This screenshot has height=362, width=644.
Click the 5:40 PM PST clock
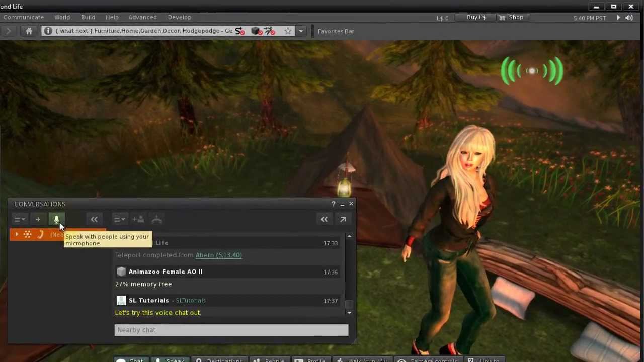pos(590,18)
